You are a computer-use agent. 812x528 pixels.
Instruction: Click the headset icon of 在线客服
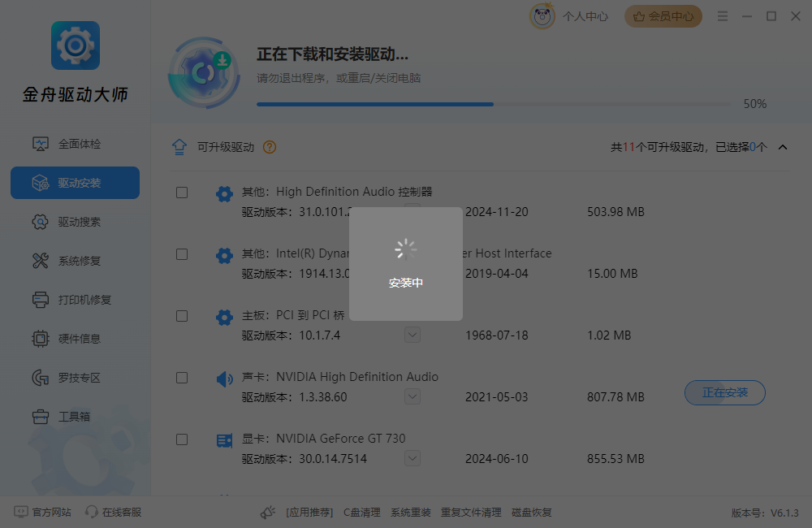coord(92,512)
